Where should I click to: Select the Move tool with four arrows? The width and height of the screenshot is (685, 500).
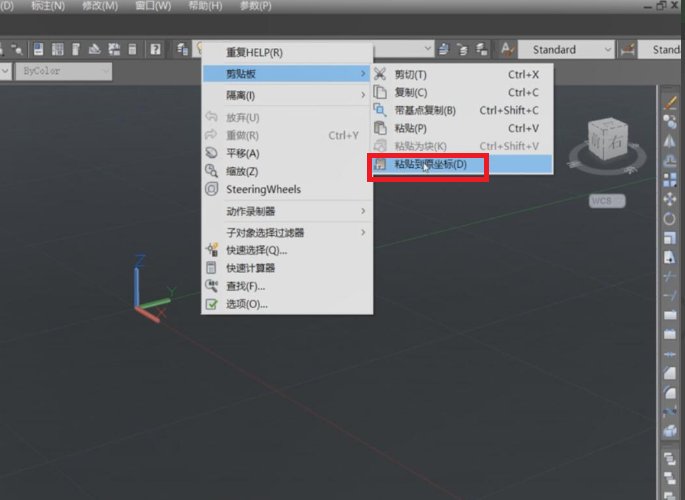click(x=670, y=199)
